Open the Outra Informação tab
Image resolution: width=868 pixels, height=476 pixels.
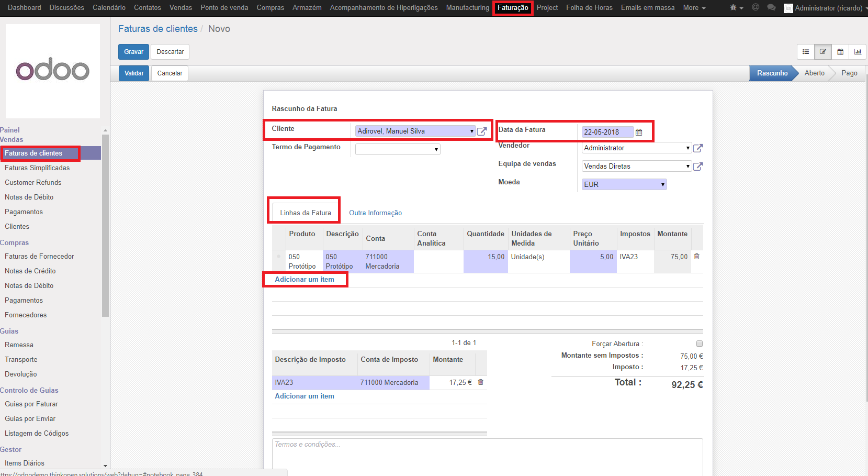pos(375,213)
